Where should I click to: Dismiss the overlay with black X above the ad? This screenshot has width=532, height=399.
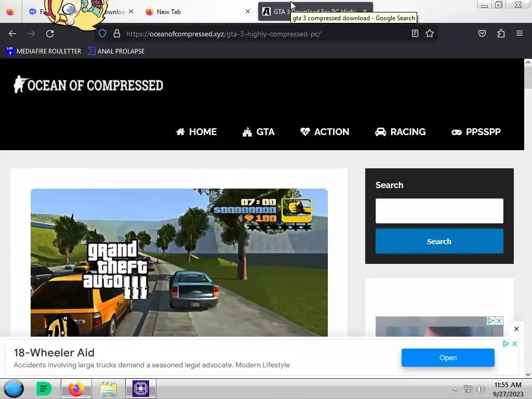coord(516,329)
